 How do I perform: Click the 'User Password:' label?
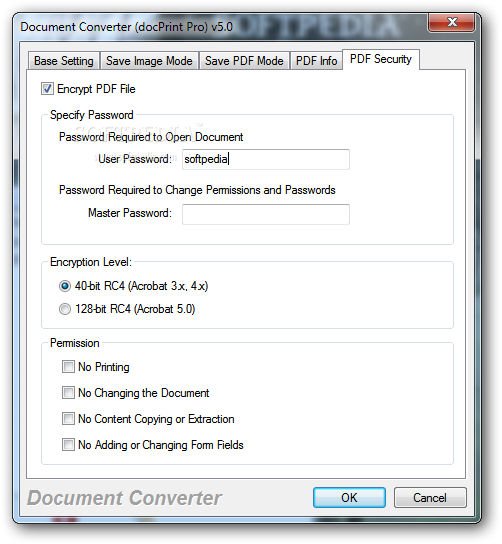click(x=135, y=159)
